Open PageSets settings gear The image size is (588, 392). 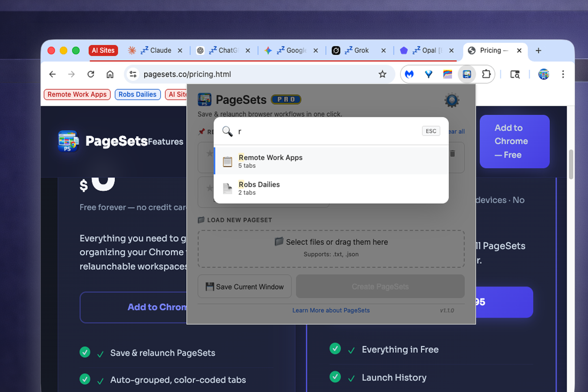click(x=452, y=100)
